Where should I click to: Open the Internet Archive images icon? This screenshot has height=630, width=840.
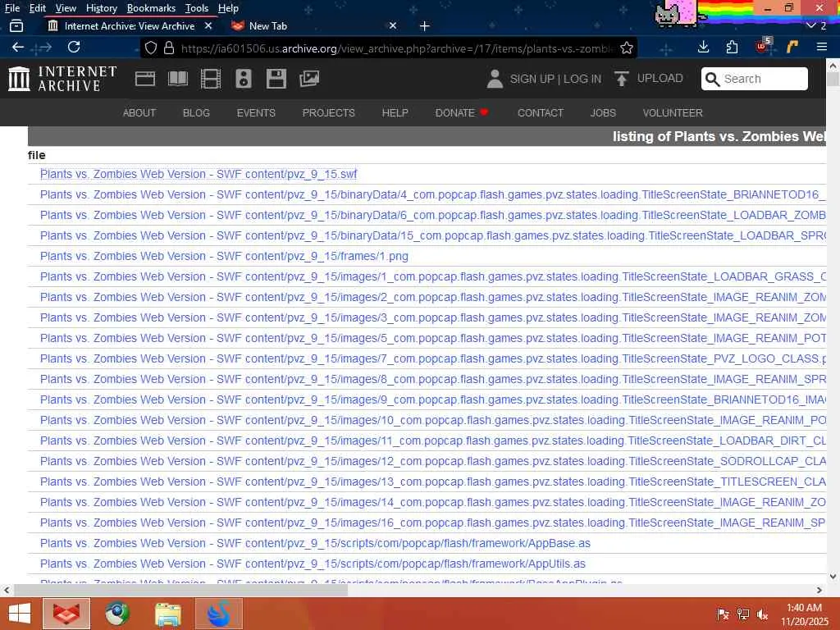pyautogui.click(x=309, y=79)
